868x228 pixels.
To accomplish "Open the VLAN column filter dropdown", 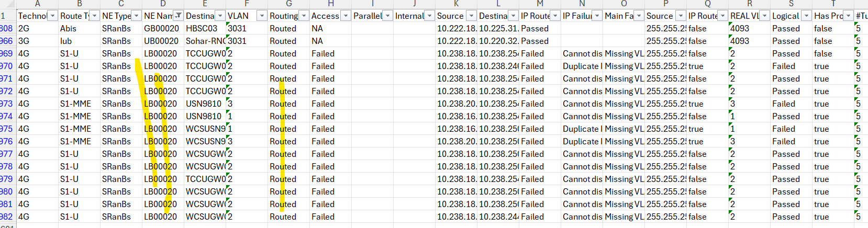I will (262, 16).
